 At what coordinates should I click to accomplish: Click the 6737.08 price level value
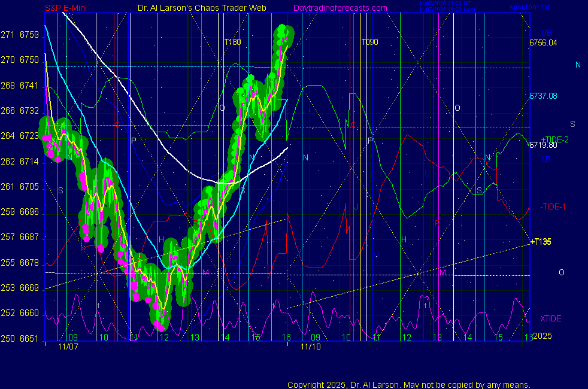tap(543, 96)
